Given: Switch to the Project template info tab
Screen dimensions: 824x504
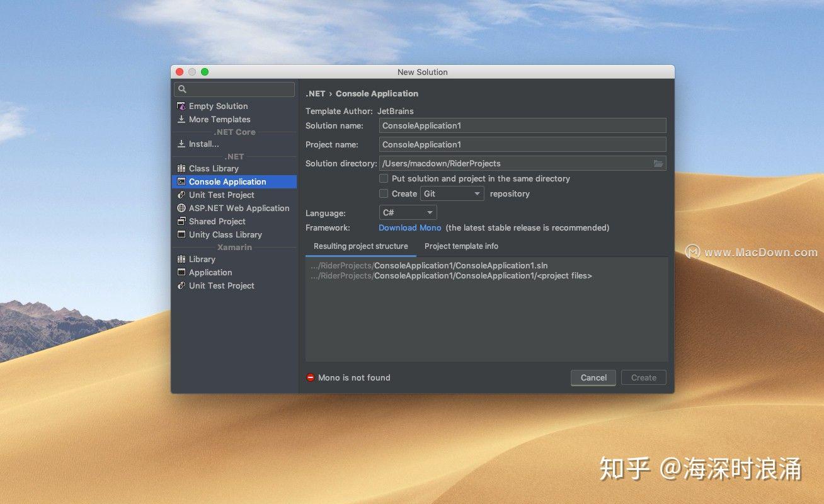Looking at the screenshot, I should [461, 246].
